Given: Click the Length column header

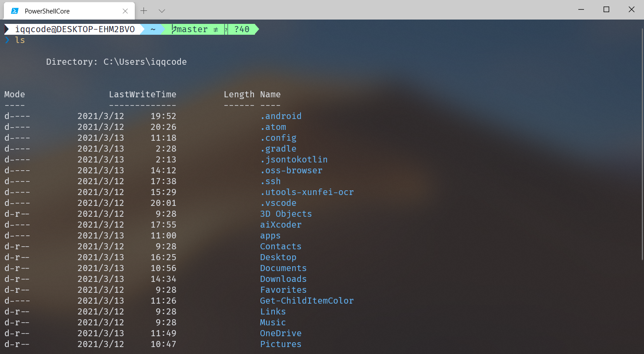Looking at the screenshot, I should [x=239, y=94].
